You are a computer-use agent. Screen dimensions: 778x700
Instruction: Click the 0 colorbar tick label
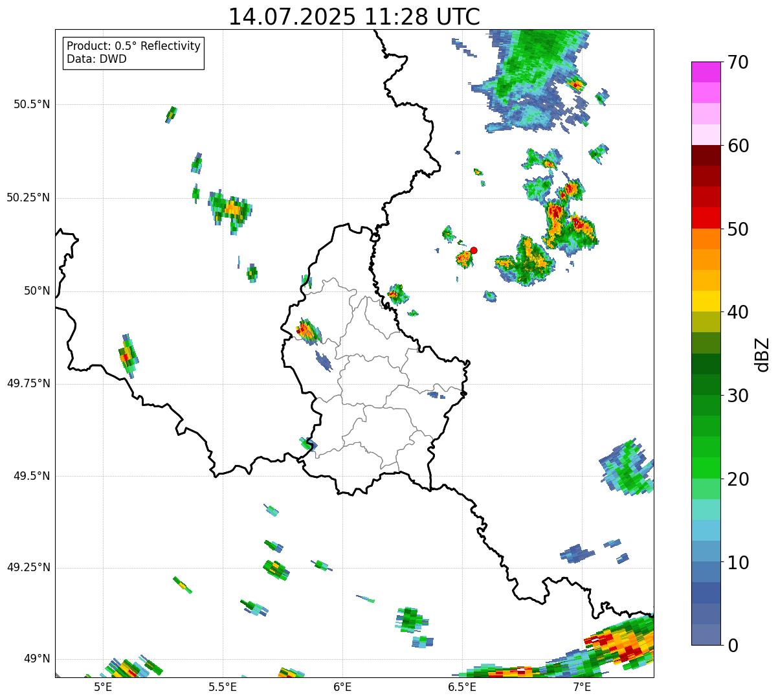click(x=732, y=646)
